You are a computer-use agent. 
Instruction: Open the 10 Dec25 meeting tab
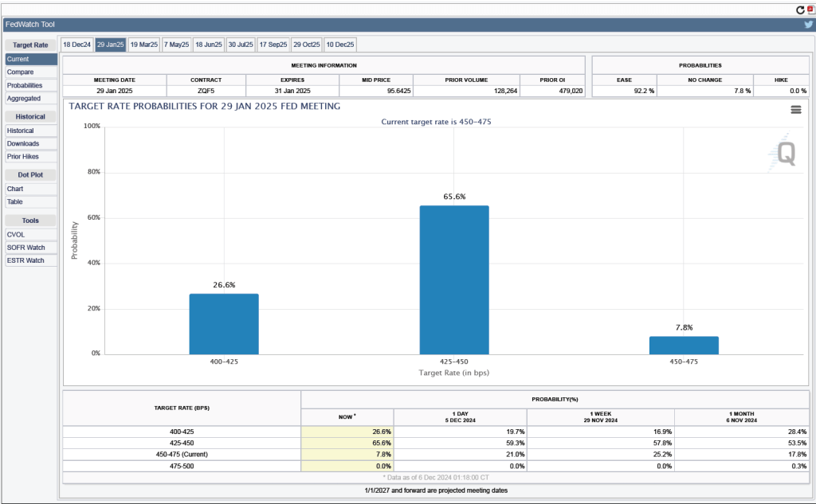[x=339, y=45]
